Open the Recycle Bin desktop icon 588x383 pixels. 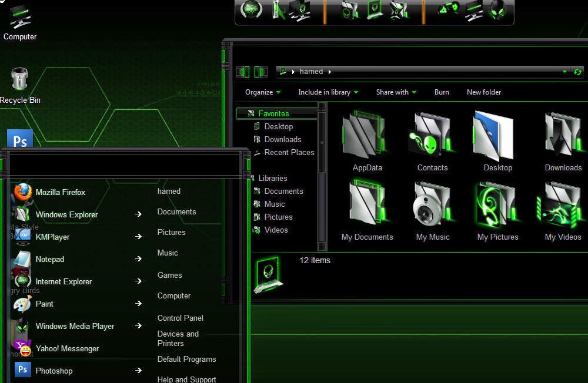coord(20,85)
